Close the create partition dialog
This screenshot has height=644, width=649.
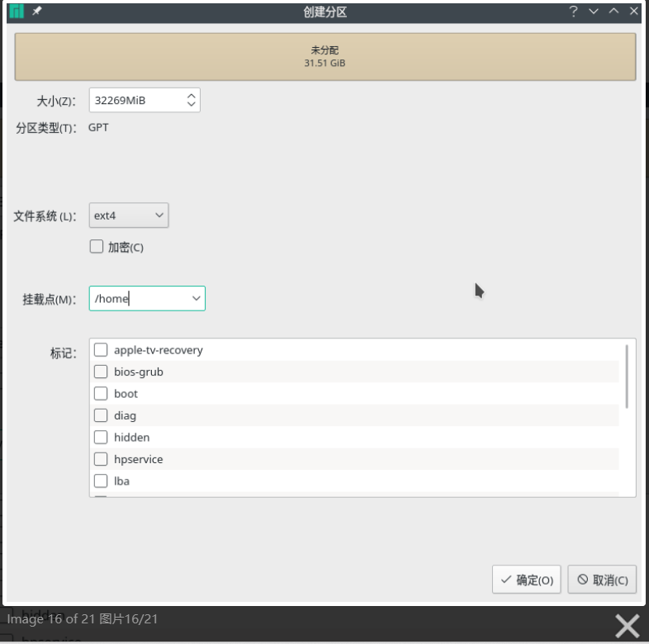pyautogui.click(x=634, y=12)
